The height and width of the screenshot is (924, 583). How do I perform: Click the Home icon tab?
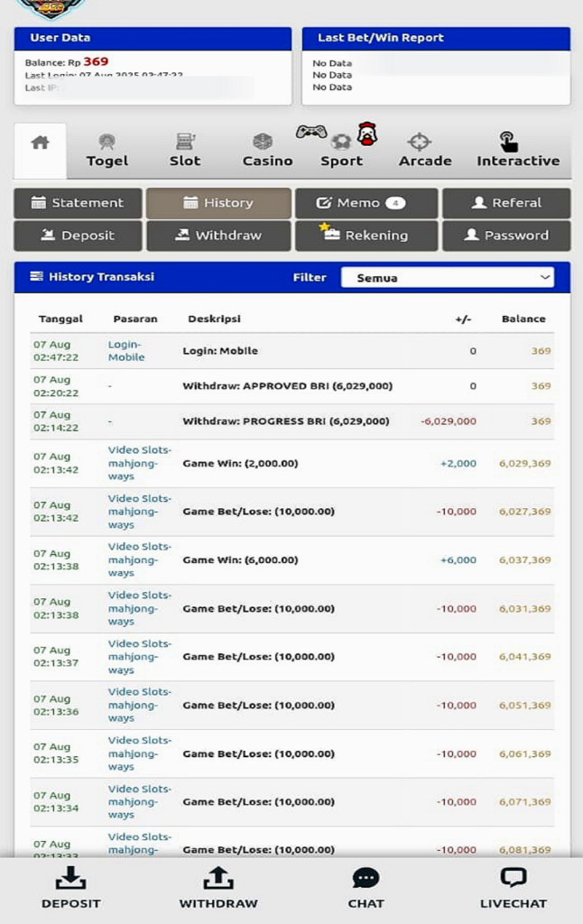click(40, 144)
